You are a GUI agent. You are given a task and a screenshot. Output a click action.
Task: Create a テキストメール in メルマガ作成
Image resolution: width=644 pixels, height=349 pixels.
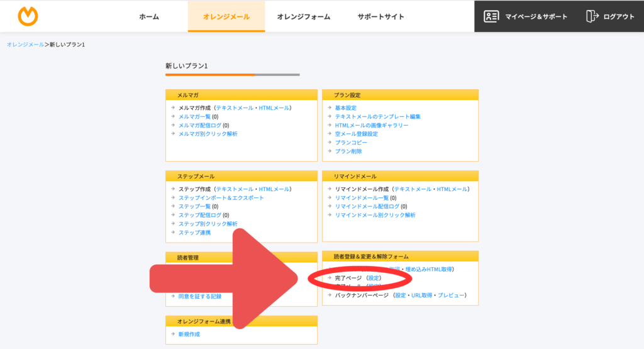pos(235,108)
